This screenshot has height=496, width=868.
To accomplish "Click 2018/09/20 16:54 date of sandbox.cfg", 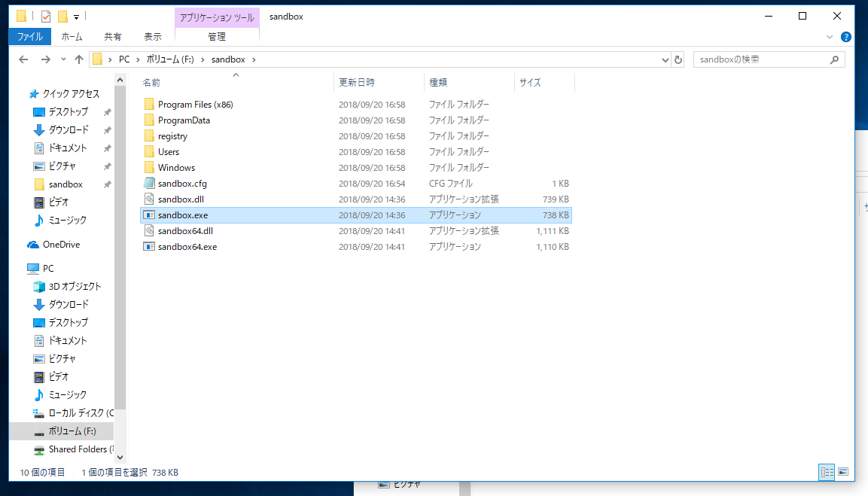I will click(x=372, y=184).
